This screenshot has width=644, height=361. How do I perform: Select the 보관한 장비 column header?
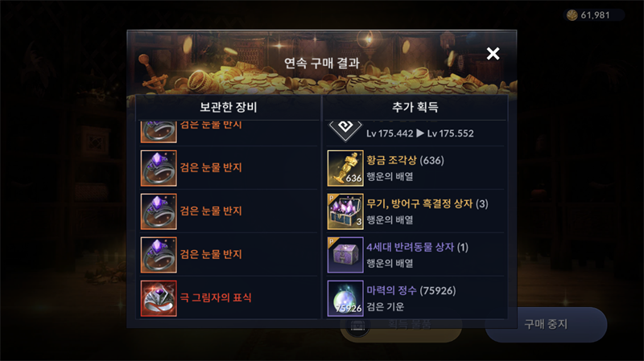pyautogui.click(x=229, y=108)
